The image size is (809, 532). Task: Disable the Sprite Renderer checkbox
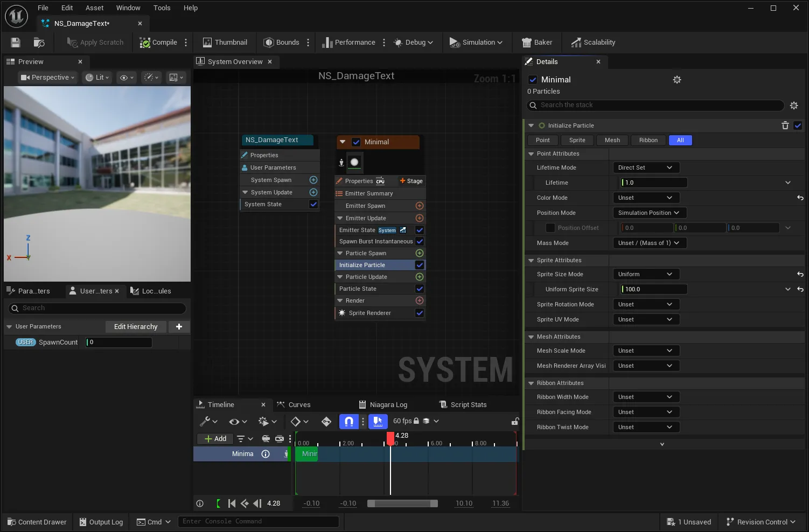[420, 313]
